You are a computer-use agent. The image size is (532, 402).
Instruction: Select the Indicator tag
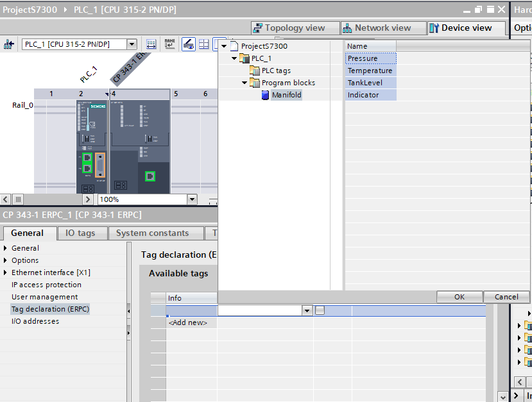(x=371, y=95)
